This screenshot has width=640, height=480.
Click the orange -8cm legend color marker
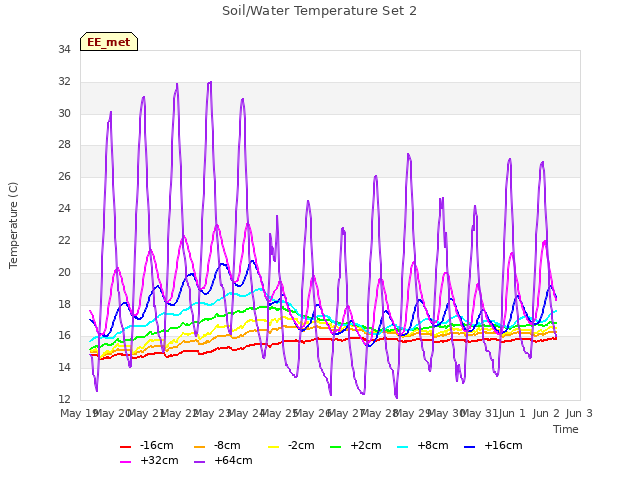[x=200, y=447]
